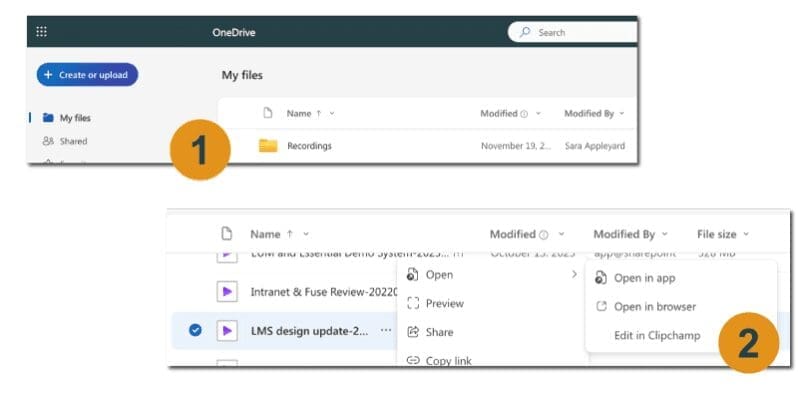
Task: Open the app launcher waffle icon
Action: click(x=41, y=32)
